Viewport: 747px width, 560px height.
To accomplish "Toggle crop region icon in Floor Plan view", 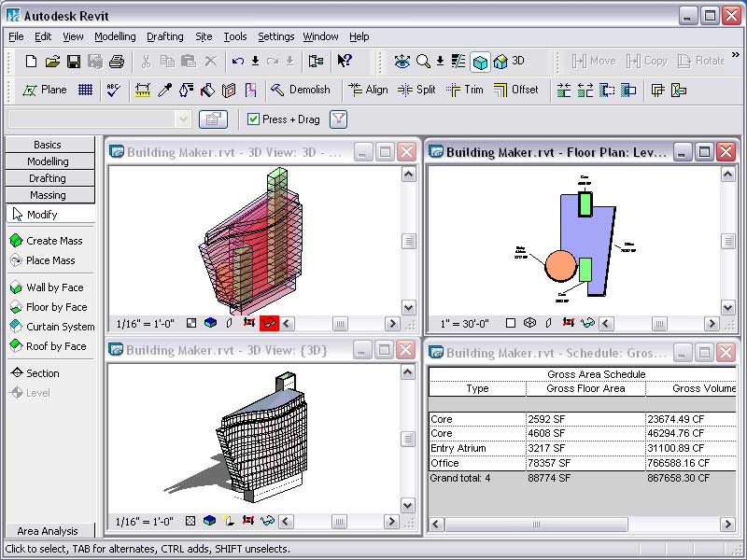I will point(568,323).
